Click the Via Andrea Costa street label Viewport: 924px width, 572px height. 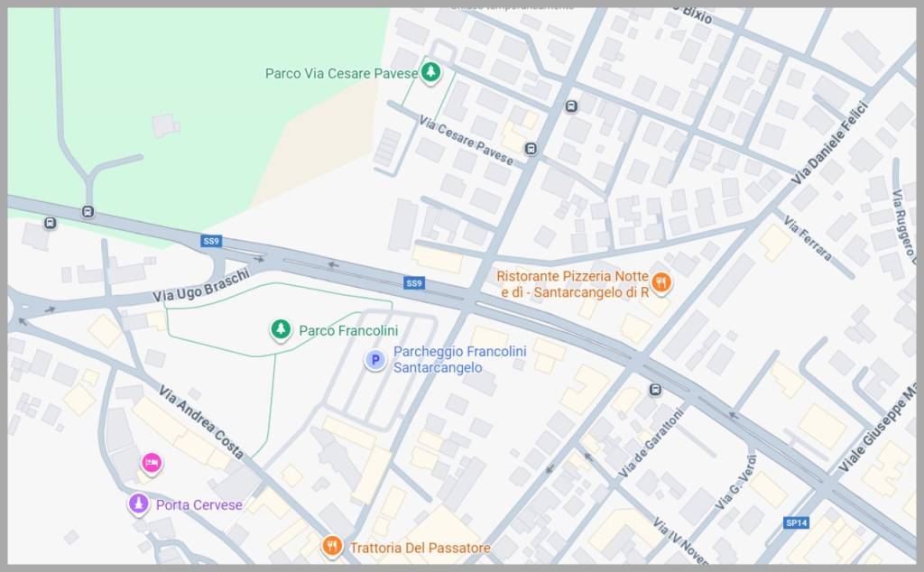[x=200, y=421]
